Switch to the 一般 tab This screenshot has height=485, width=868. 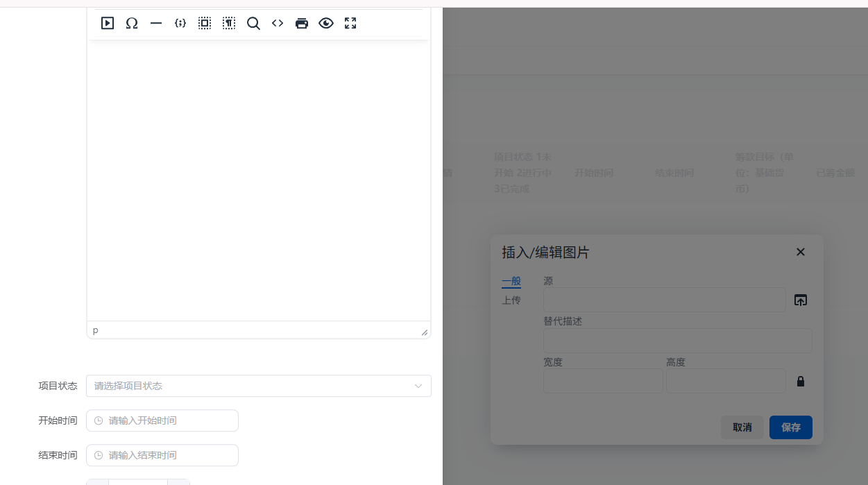pos(511,281)
